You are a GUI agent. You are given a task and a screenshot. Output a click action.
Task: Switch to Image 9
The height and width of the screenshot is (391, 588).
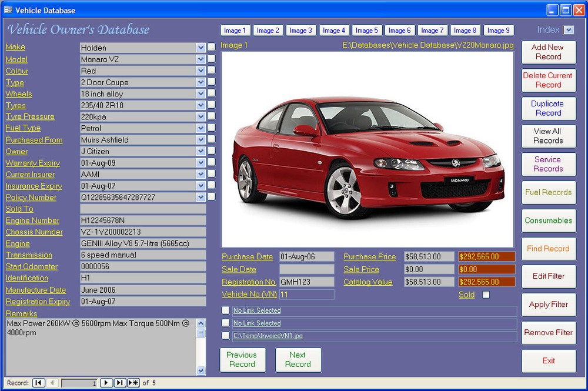click(x=499, y=30)
